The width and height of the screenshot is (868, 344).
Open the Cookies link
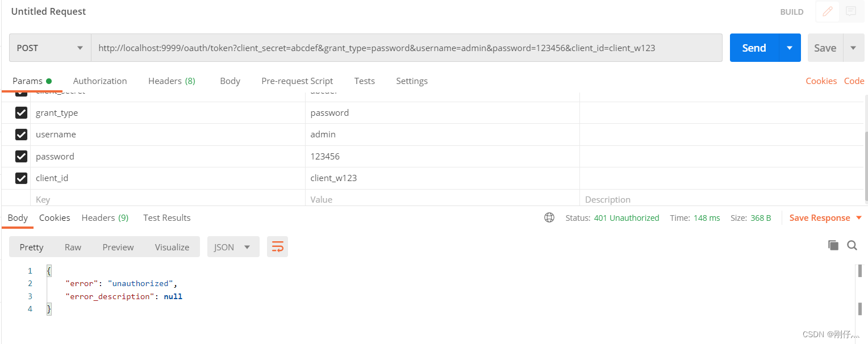[821, 81]
